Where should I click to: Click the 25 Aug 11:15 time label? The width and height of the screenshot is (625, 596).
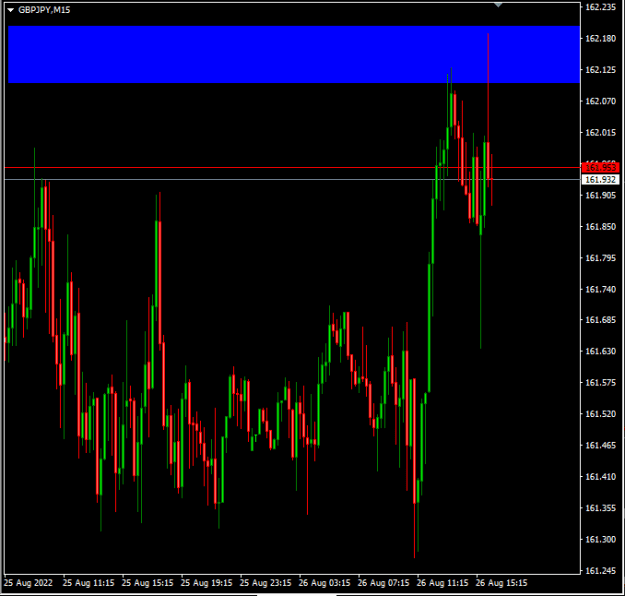[88, 583]
